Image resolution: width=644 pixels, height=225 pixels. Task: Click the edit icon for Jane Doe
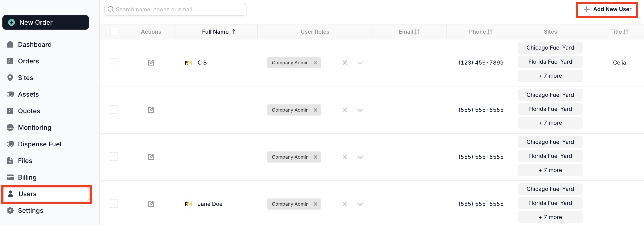point(151,204)
